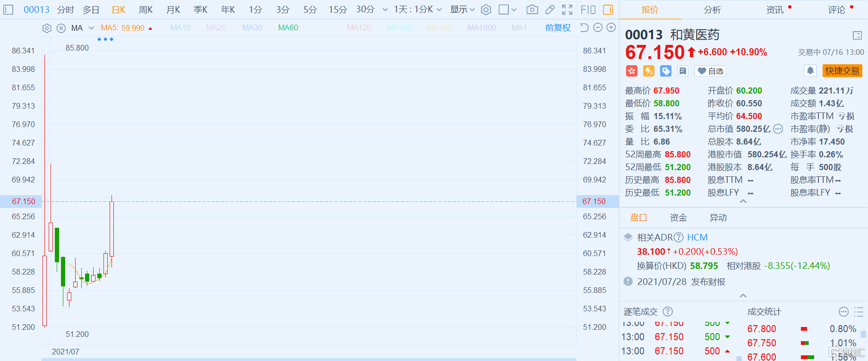Add stock to watchlist with 自选
The image size is (868, 361).
click(710, 71)
